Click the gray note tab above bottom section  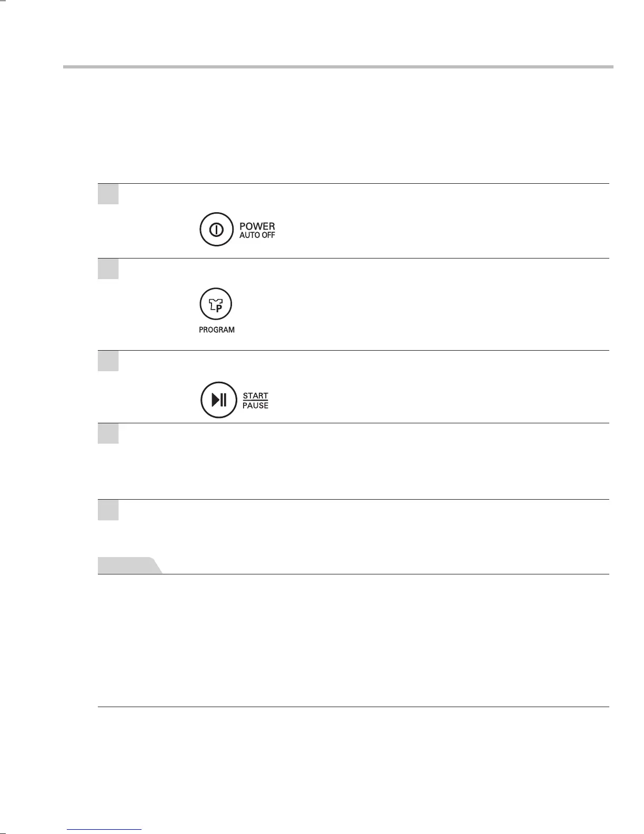pyautogui.click(x=129, y=565)
